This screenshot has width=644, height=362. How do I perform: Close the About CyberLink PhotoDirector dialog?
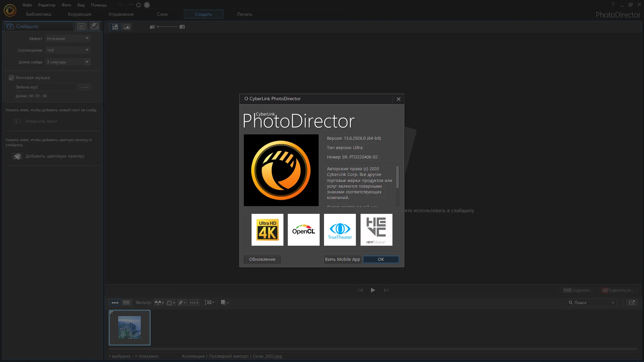[x=398, y=99]
